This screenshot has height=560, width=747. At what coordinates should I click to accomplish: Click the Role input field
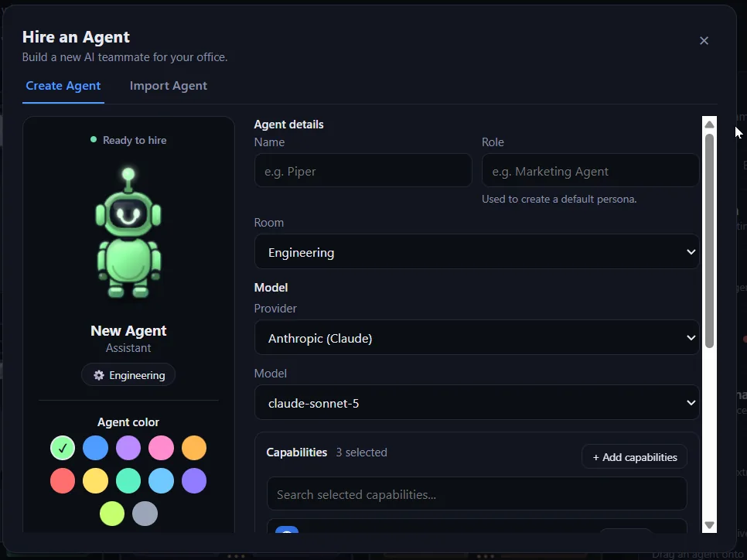pyautogui.click(x=590, y=170)
